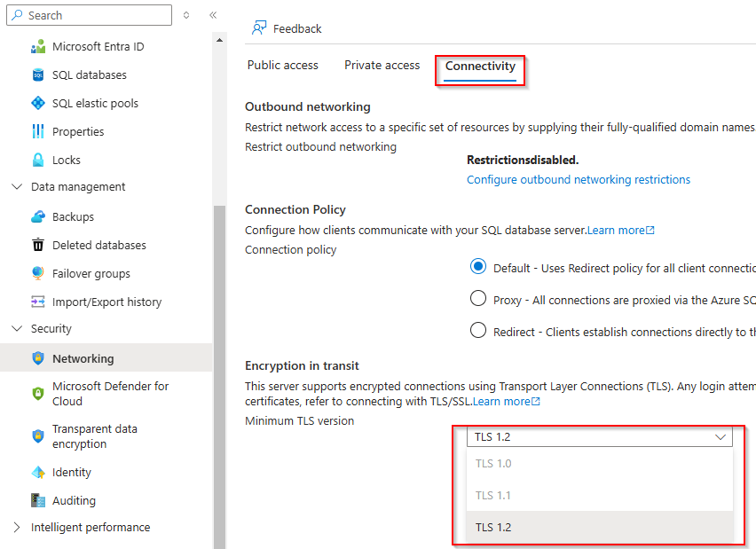The width and height of the screenshot is (756, 549).
Task: Open the Minimum TLS version dropdown
Action: click(x=599, y=436)
